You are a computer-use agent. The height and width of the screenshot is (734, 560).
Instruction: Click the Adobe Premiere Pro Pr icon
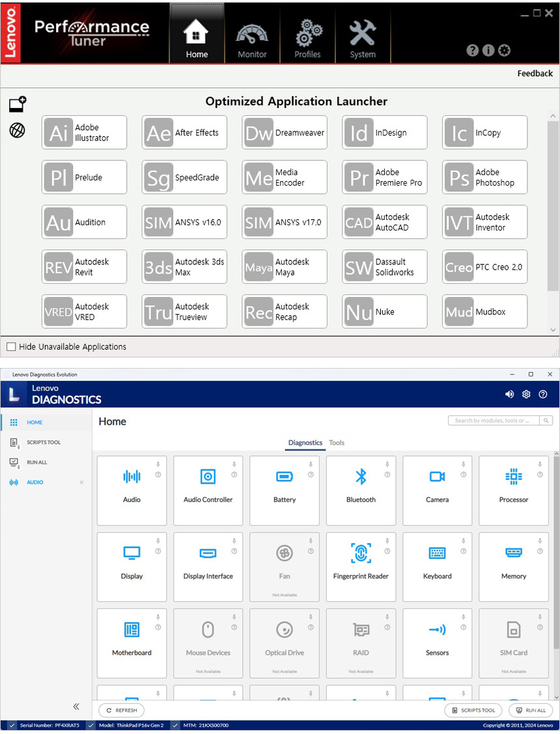pos(359,177)
